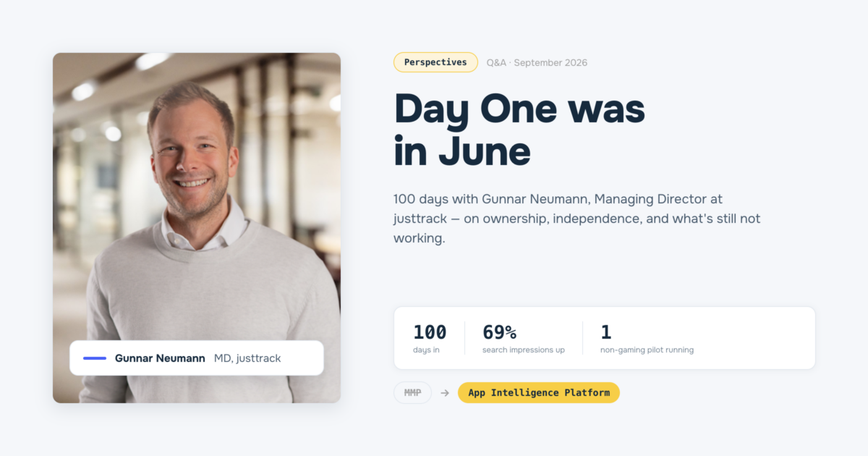Image resolution: width=868 pixels, height=456 pixels.
Task: Click the 69% figure
Action: (x=500, y=332)
